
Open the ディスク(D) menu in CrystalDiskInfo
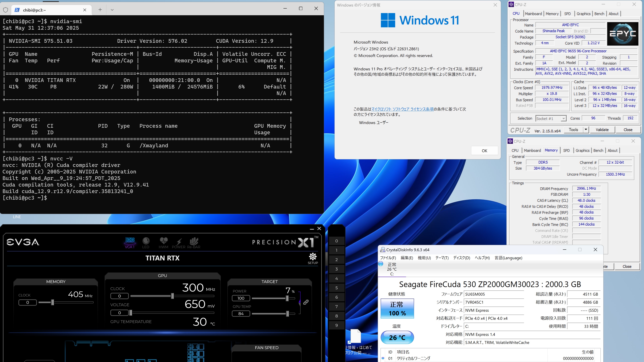462,258
